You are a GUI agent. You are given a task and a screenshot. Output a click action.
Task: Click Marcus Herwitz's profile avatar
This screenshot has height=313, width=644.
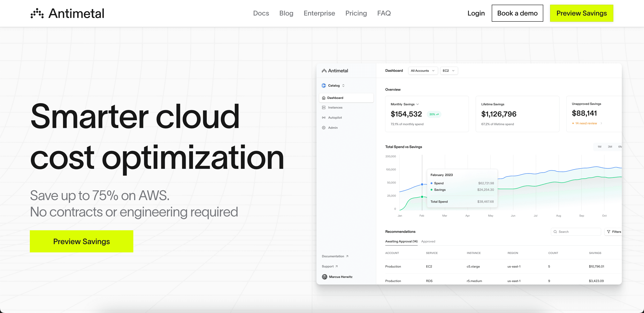325,277
